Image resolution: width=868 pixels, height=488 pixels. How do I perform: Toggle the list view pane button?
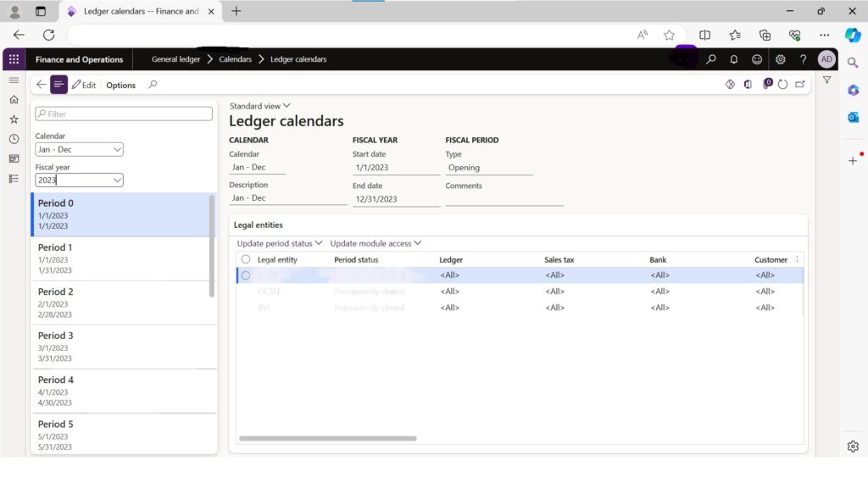pyautogui.click(x=58, y=85)
